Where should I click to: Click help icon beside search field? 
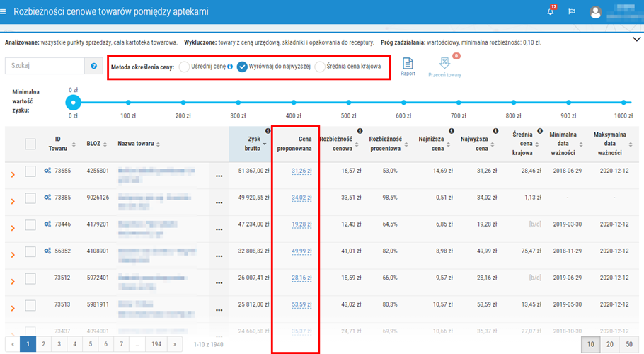(x=93, y=66)
